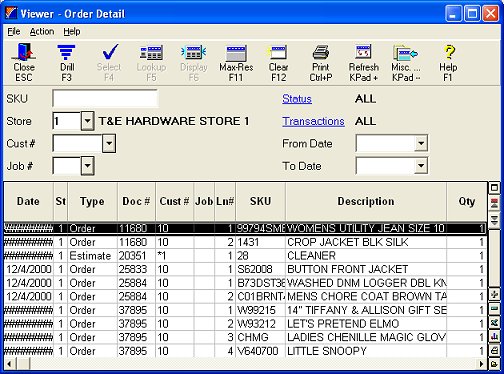Click the printer icon in right sidebar
This screenshot has width=504, height=374.
[x=495, y=350]
